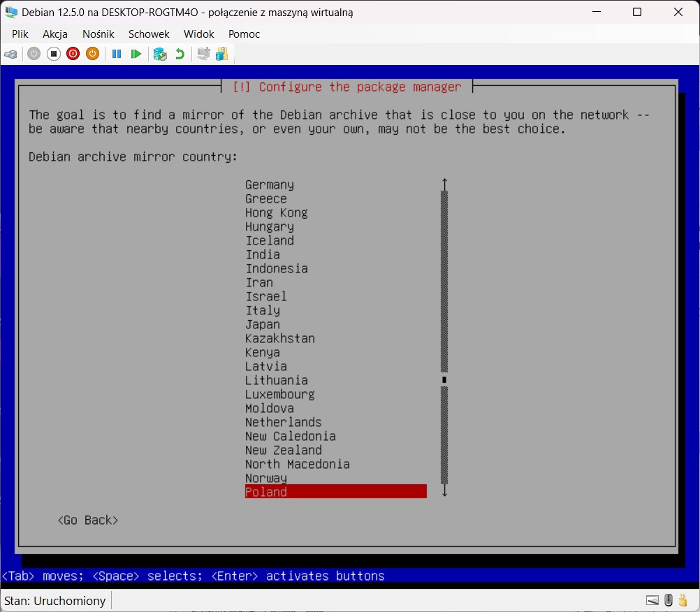
Task: Click the scroll-down arrow of the country list
Action: [444, 490]
